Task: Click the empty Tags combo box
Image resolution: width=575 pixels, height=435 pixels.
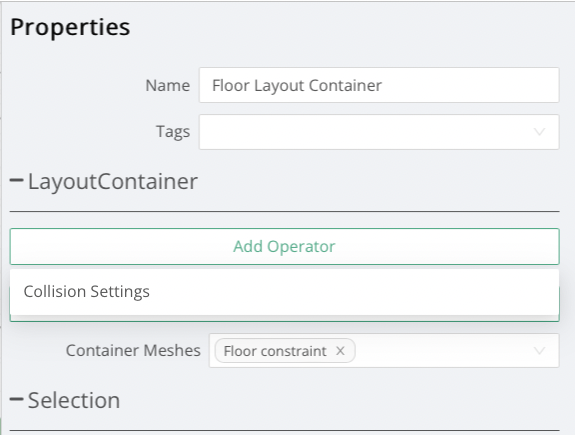Action: click(x=379, y=132)
